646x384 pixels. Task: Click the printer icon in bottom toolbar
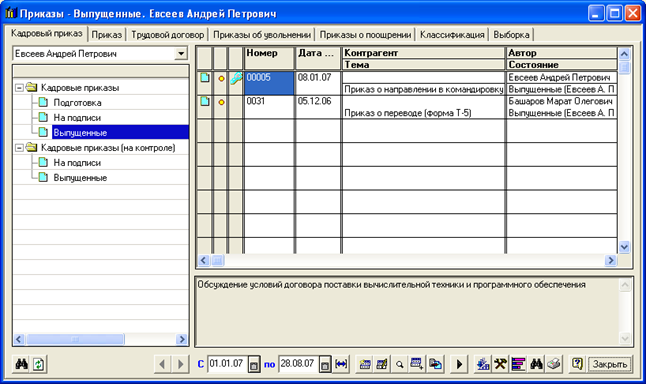click(554, 364)
